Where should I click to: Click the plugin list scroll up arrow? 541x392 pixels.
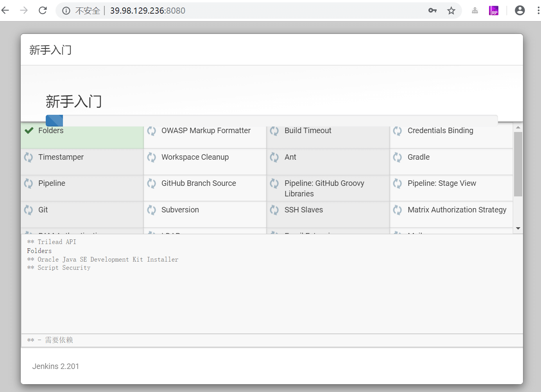[x=518, y=127]
